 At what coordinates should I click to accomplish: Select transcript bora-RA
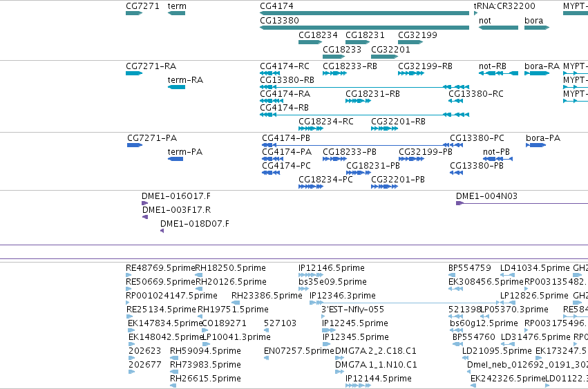(x=542, y=66)
